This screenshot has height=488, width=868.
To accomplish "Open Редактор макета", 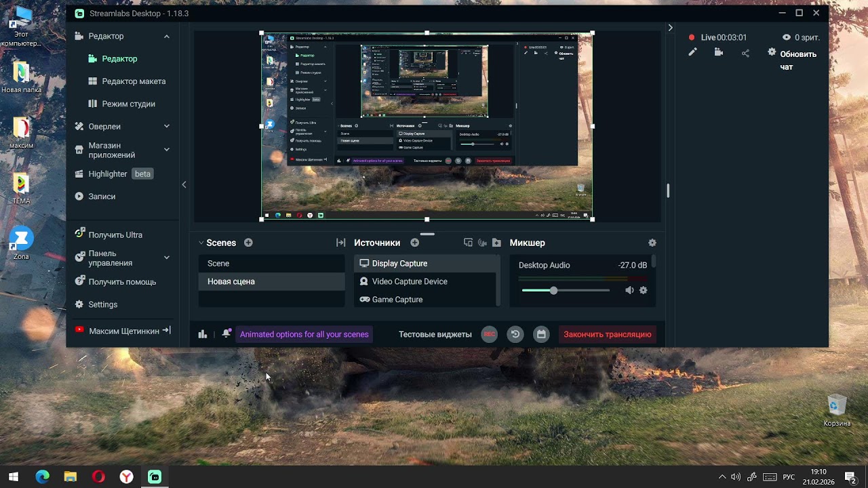I will tap(134, 81).
